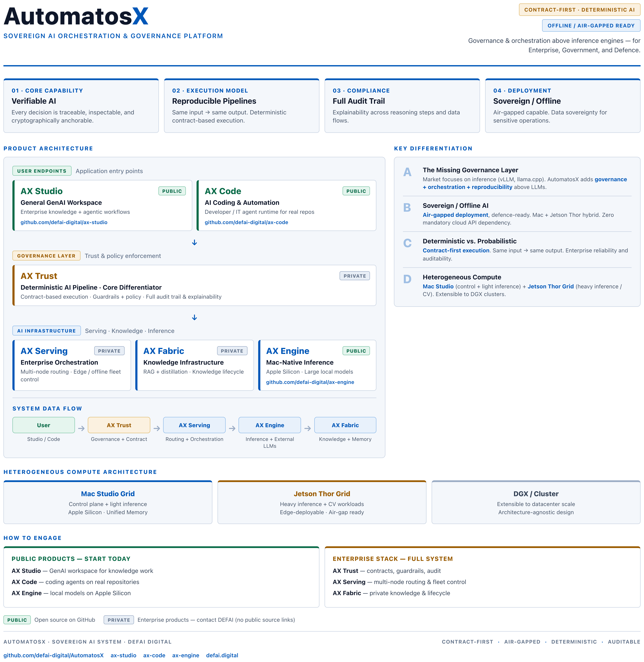Click the AX Trust card title in Governance Layer
The image size is (644, 662).
tap(39, 276)
